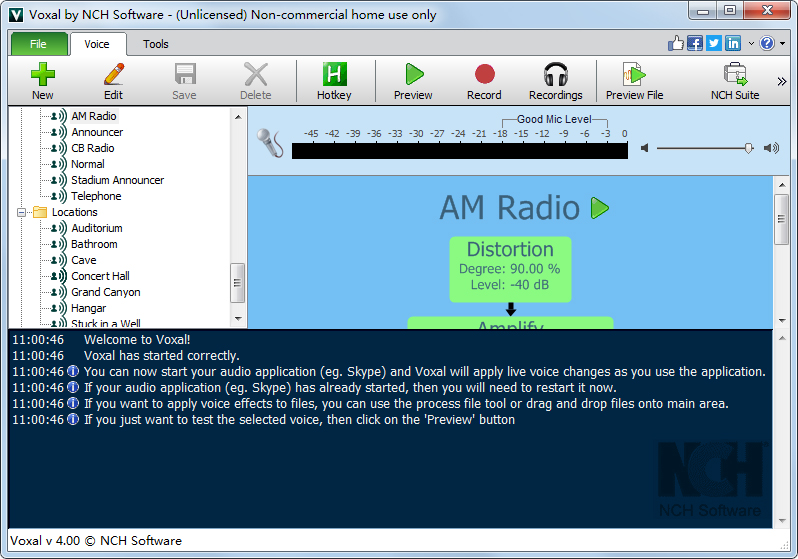
Task: Open the Hotkey settings icon
Action: pyautogui.click(x=334, y=74)
